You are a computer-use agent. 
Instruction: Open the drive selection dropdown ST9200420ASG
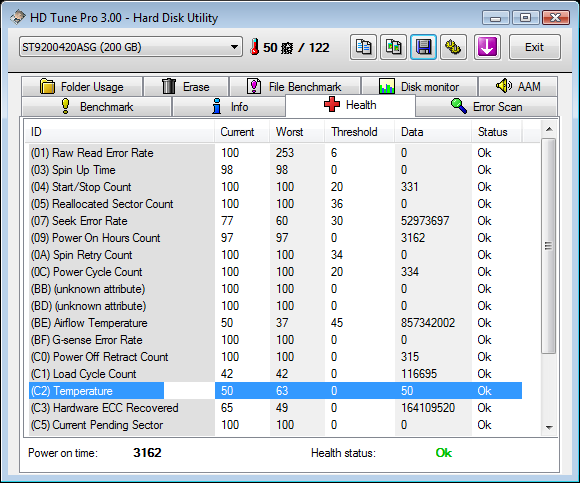pos(131,47)
